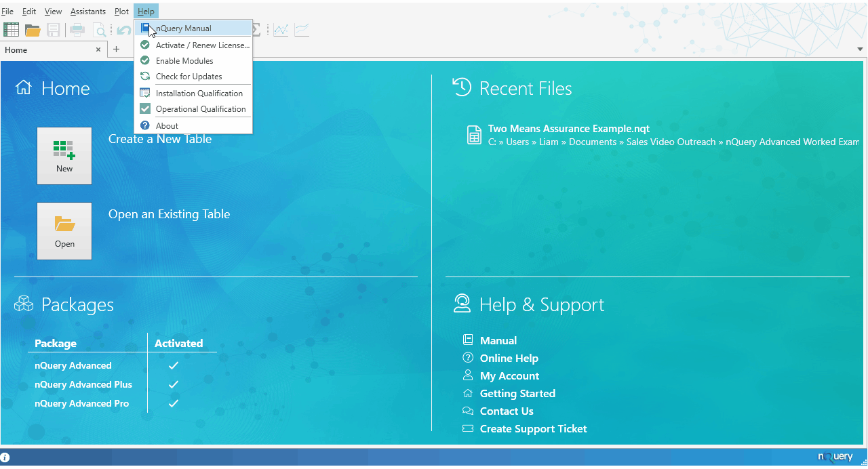Click Create Support Ticket link

pyautogui.click(x=534, y=429)
